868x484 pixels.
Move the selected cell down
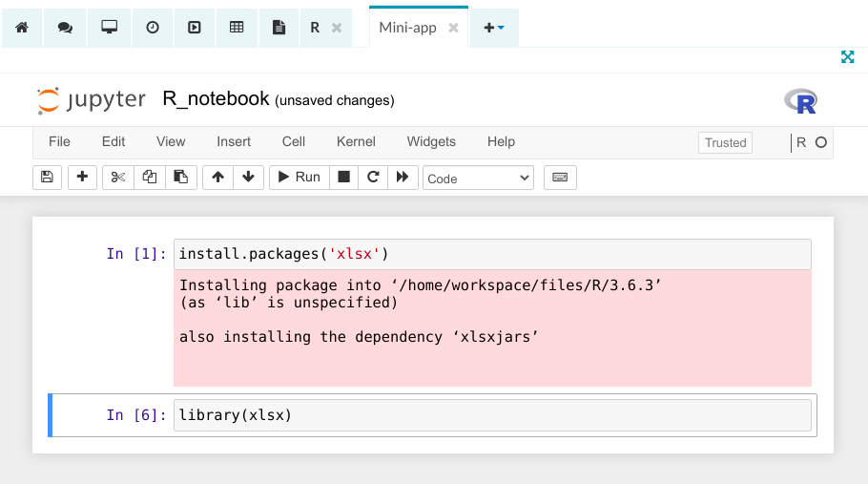[248, 177]
